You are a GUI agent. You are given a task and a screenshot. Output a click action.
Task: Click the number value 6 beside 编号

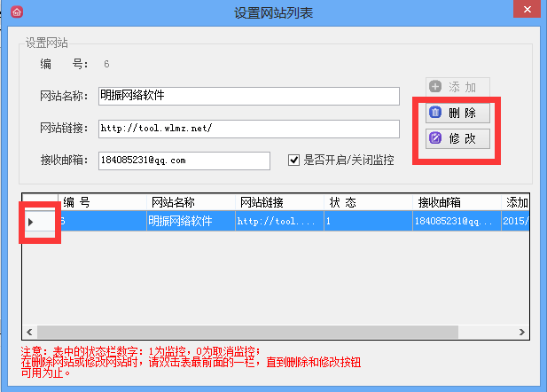106,64
